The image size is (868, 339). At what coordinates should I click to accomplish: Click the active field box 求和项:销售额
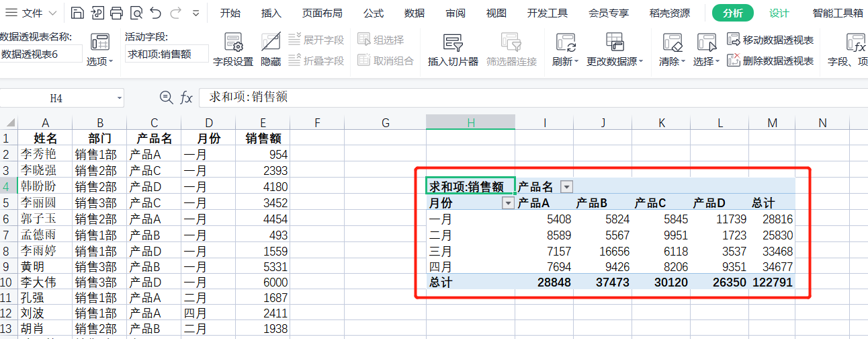[167, 54]
